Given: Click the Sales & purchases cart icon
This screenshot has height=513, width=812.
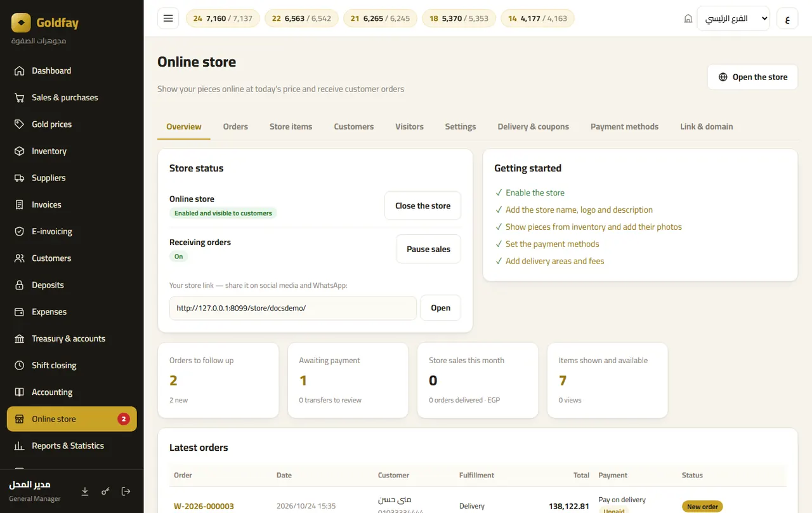Looking at the screenshot, I should click(x=20, y=98).
